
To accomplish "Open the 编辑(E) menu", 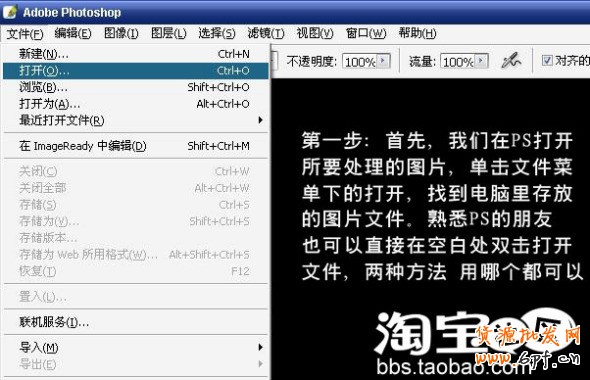I will [x=73, y=33].
